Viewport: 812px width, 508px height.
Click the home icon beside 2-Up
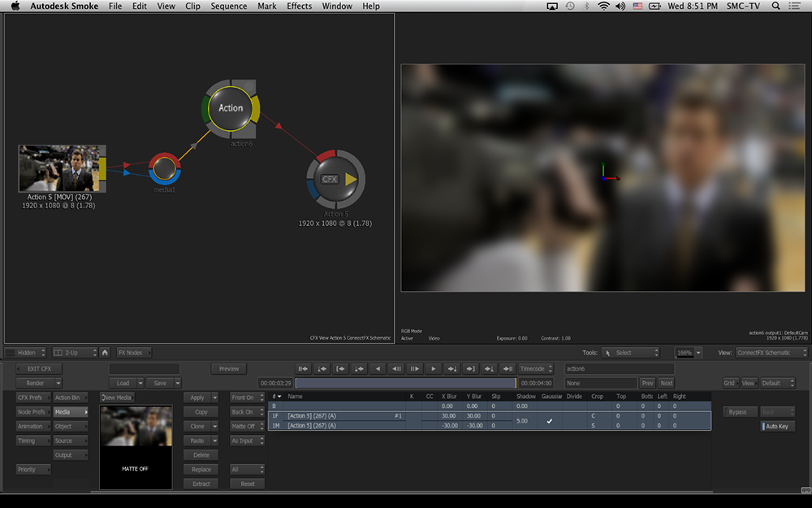pyautogui.click(x=105, y=353)
